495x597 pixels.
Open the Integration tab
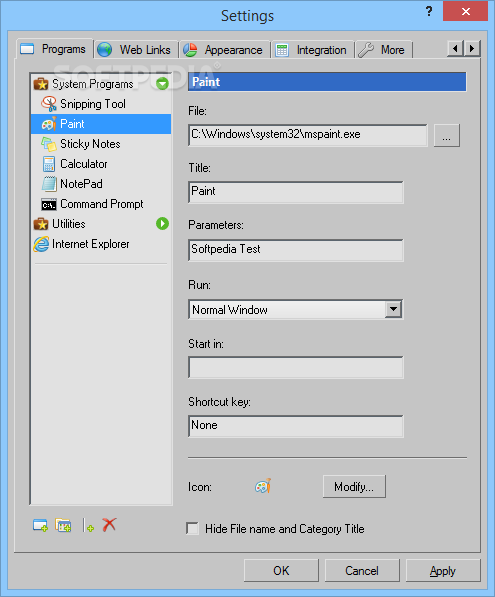[312, 50]
